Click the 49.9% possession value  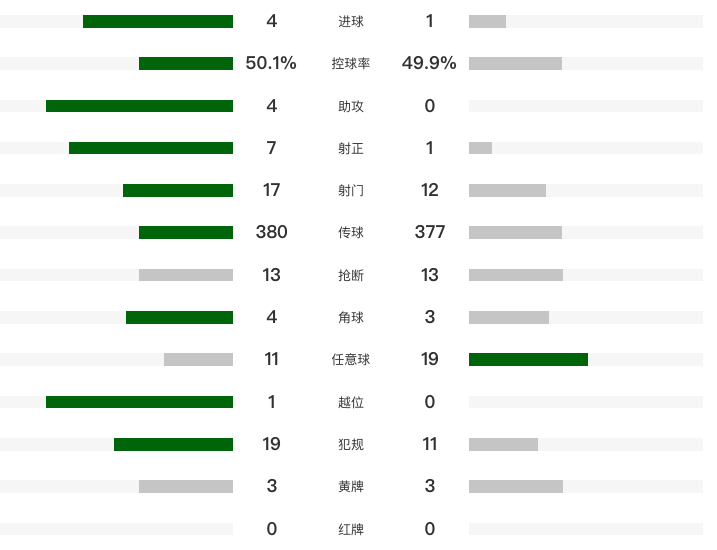point(429,63)
